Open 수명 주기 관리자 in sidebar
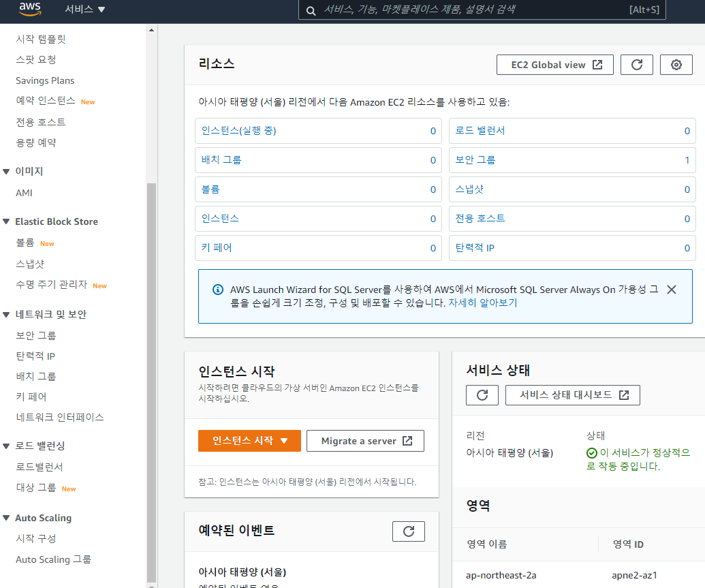 [x=51, y=285]
